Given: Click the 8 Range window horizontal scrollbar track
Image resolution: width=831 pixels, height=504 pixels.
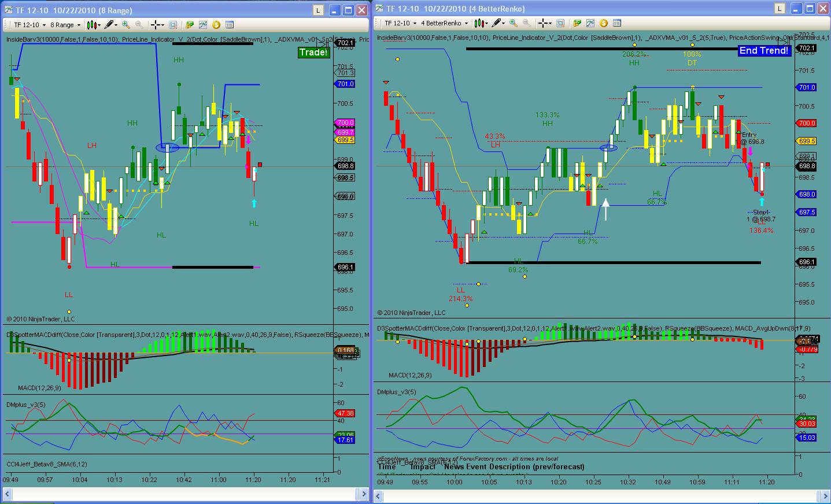Looking at the screenshot, I should point(185,494).
